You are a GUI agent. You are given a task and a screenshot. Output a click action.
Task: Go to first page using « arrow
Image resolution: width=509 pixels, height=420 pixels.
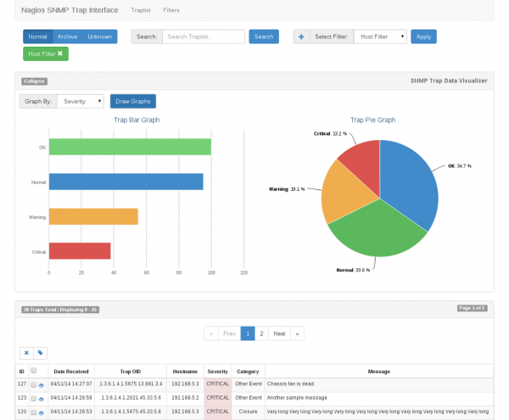(x=210, y=333)
